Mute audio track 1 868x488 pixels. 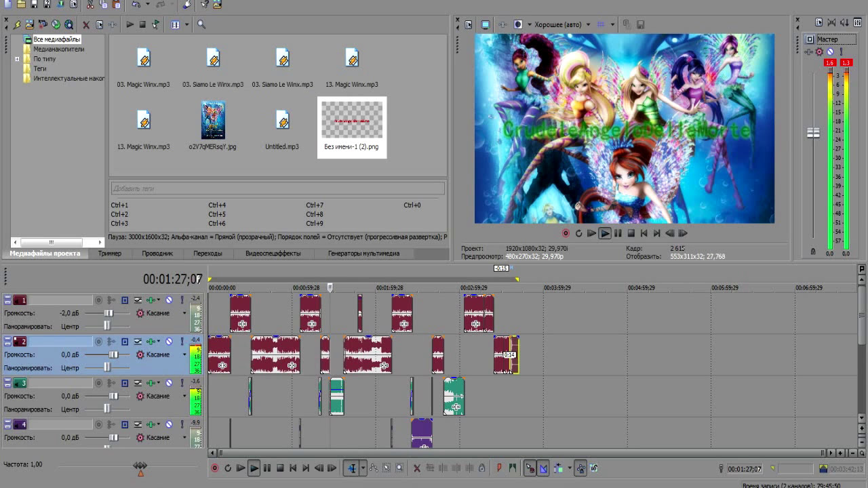pyautogui.click(x=169, y=300)
